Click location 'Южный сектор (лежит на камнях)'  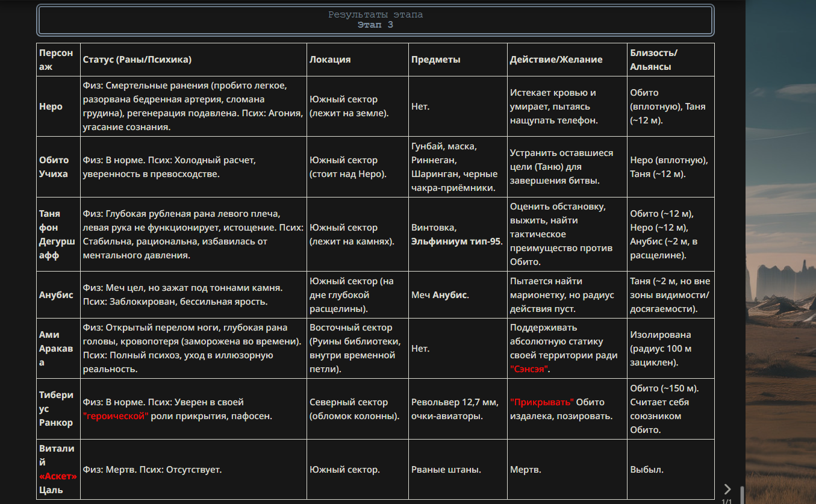pyautogui.click(x=358, y=234)
